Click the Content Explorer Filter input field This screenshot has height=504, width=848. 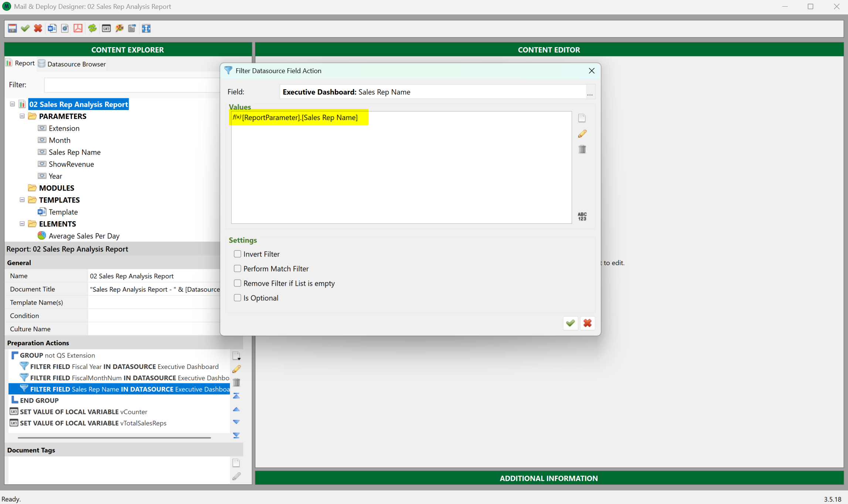coord(132,85)
